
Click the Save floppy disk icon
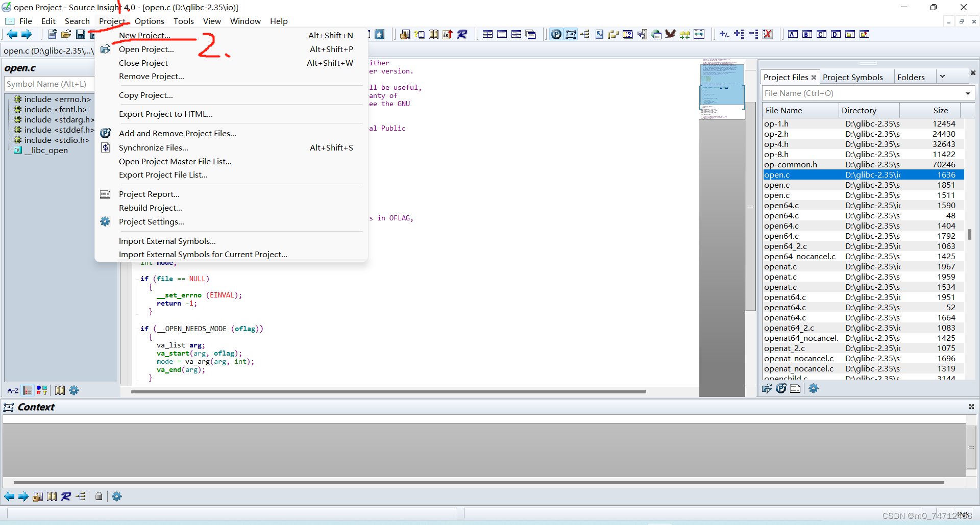tap(81, 34)
